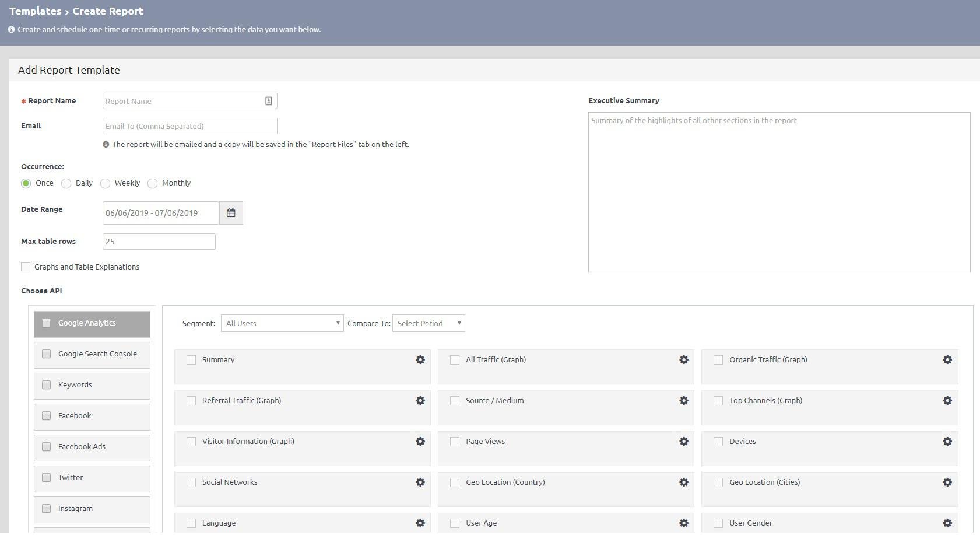980x535 pixels.
Task: Check the Referral Traffic (Graph) checkbox
Action: pos(191,401)
